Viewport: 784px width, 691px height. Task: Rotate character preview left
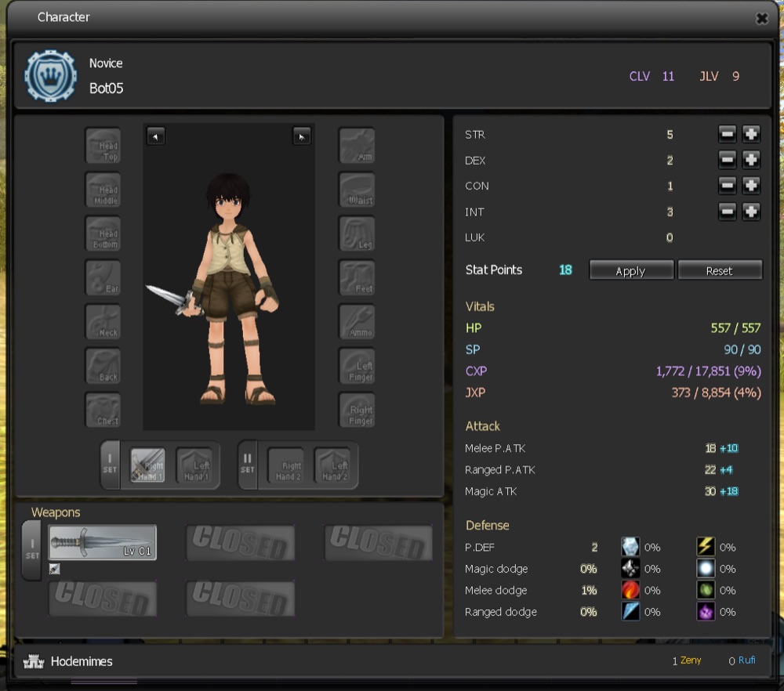pos(155,136)
